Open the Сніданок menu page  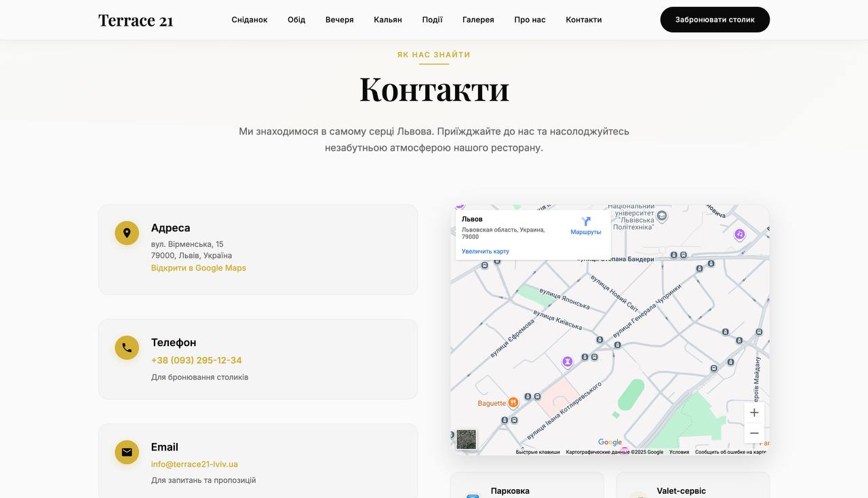pyautogui.click(x=250, y=20)
